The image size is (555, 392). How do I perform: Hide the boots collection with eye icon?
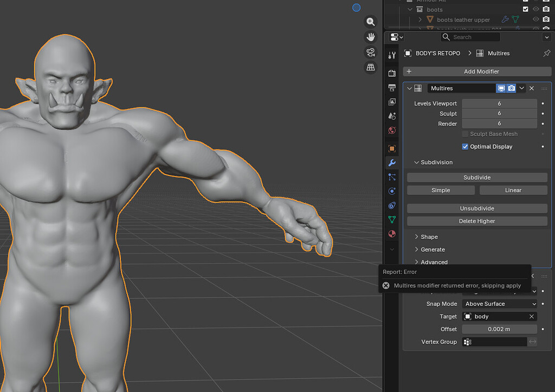pos(536,9)
